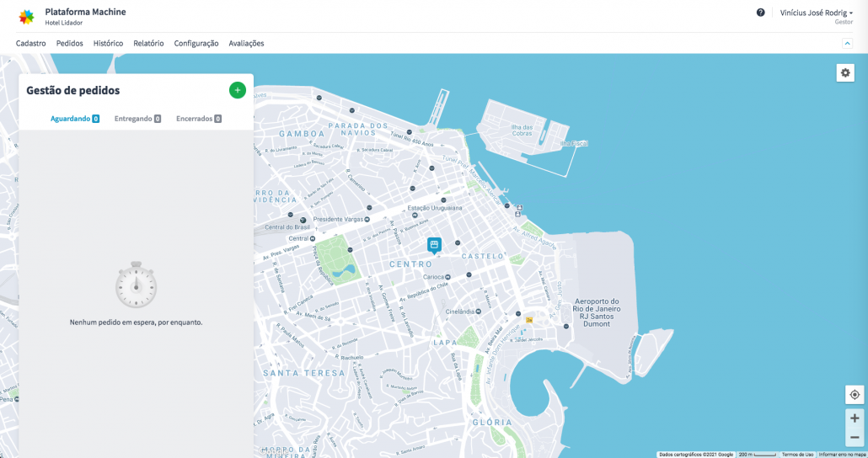Click the Ilha Fiscal label
This screenshot has width=868, height=458.
[x=574, y=143]
